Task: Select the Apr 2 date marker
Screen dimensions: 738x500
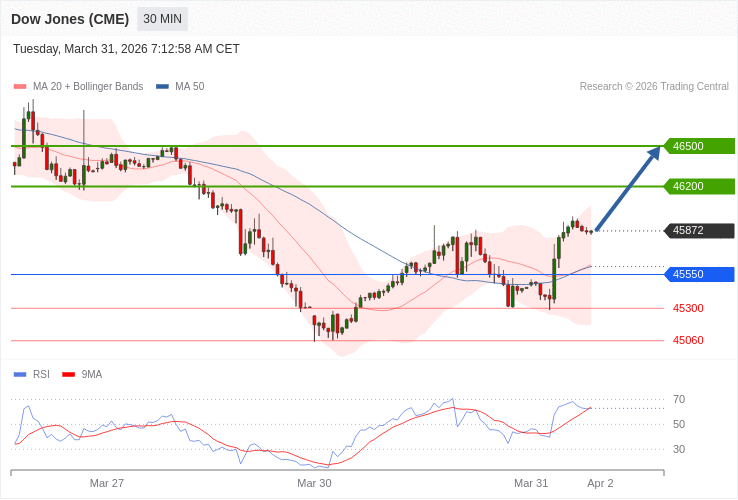Action: [x=600, y=483]
